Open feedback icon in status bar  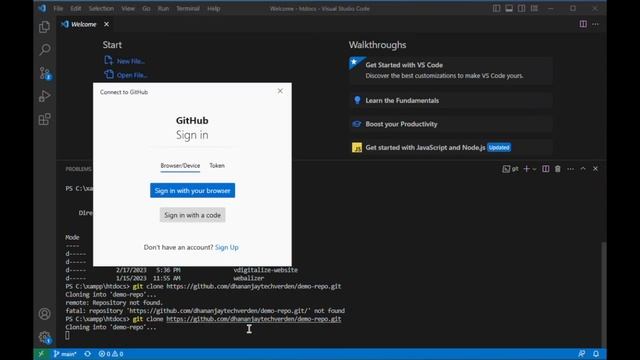click(x=582, y=354)
